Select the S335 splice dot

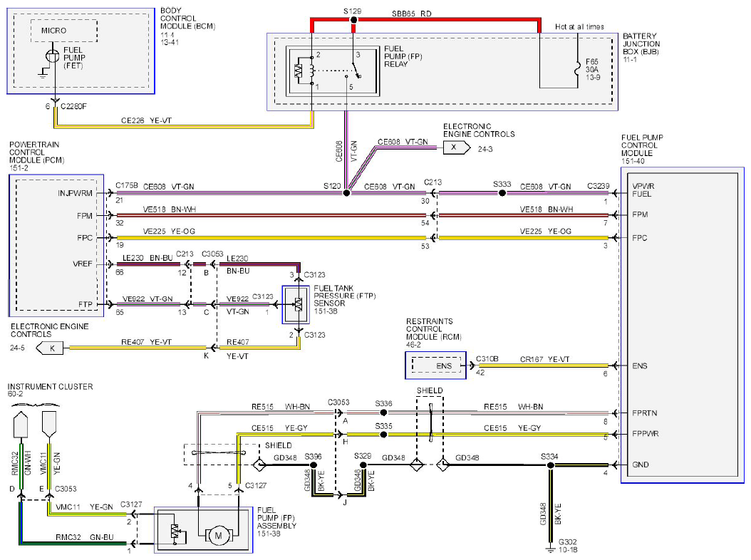(383, 435)
